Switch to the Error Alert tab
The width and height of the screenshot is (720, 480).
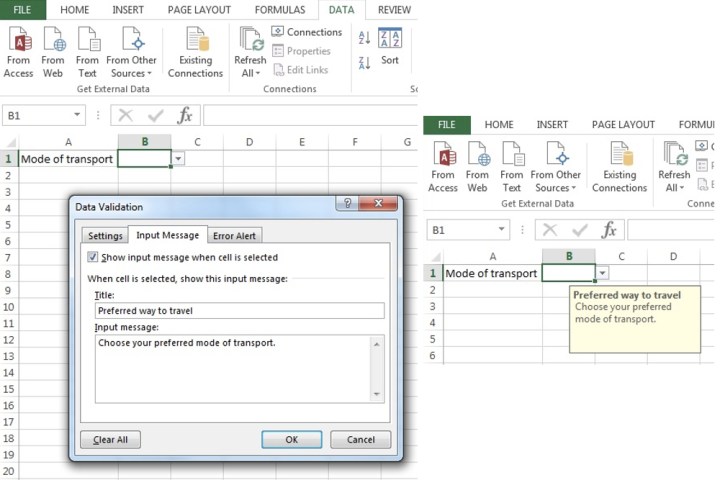pos(234,236)
